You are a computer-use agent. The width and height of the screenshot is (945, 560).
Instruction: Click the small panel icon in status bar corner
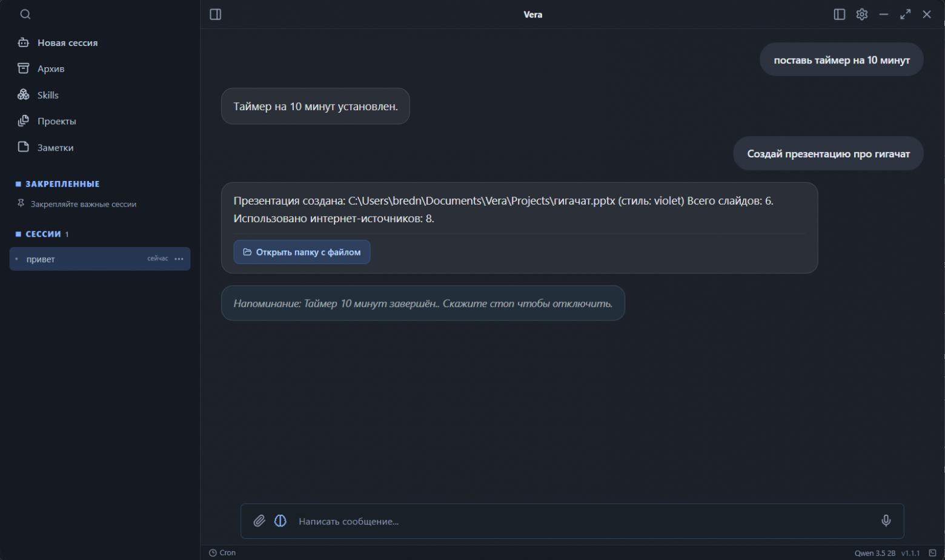(933, 553)
